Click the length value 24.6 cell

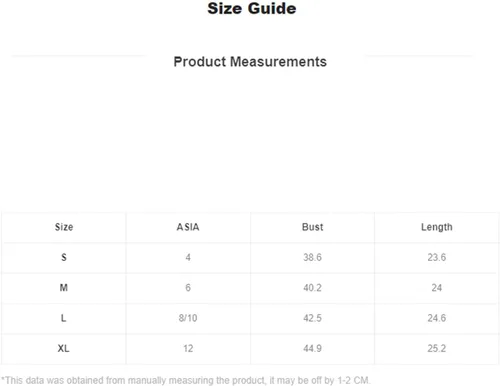coord(437,318)
